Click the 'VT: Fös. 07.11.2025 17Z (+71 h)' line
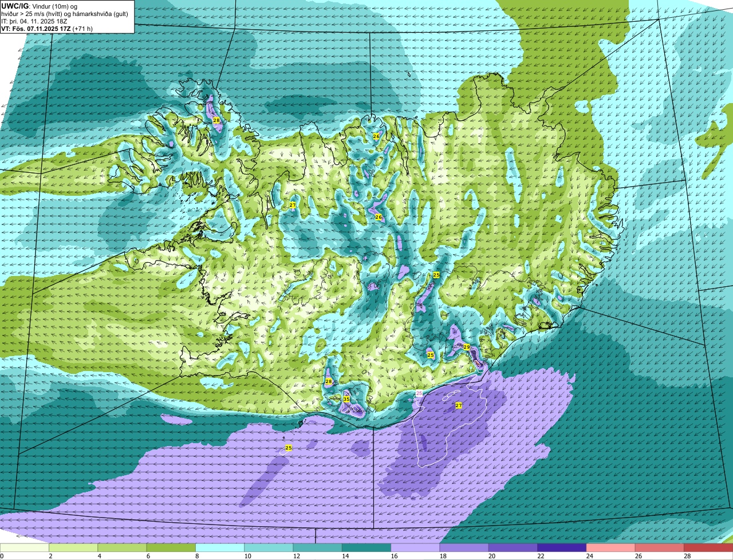The width and height of the screenshot is (733, 560). 47,28
